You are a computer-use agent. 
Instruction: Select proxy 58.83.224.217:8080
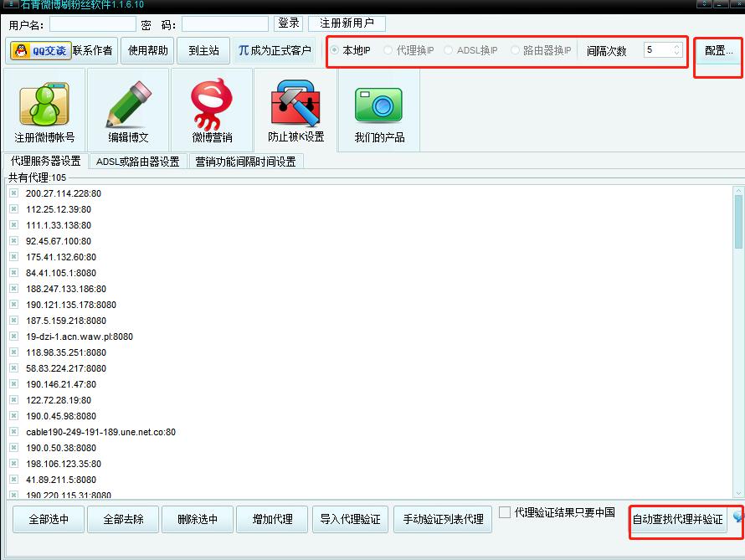[x=66, y=368]
